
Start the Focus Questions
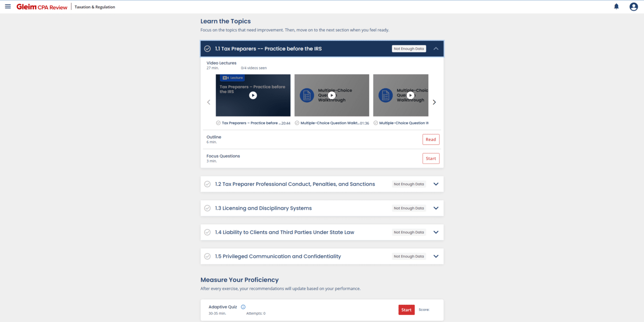coord(431,158)
